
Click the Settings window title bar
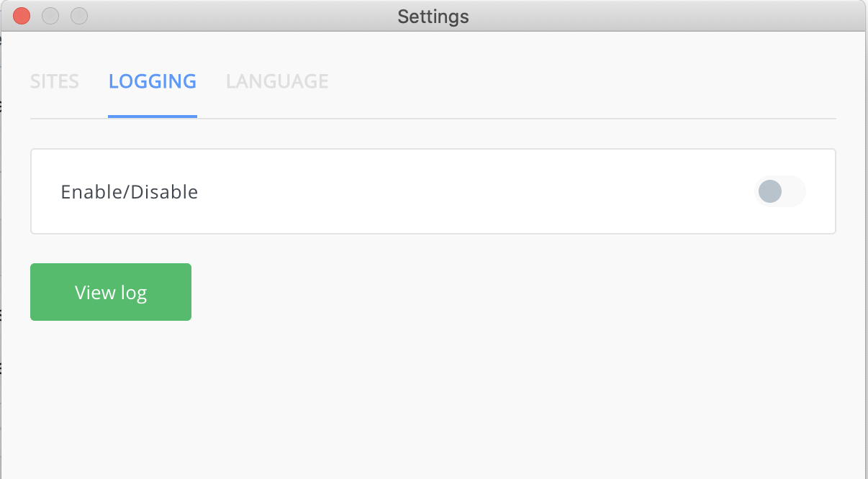(x=433, y=15)
